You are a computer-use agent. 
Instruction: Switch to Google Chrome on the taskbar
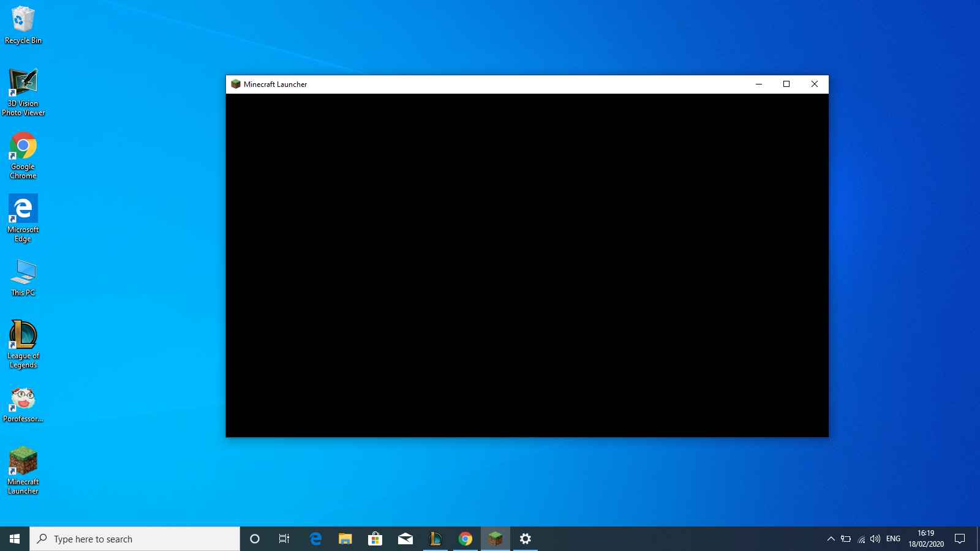(x=466, y=539)
